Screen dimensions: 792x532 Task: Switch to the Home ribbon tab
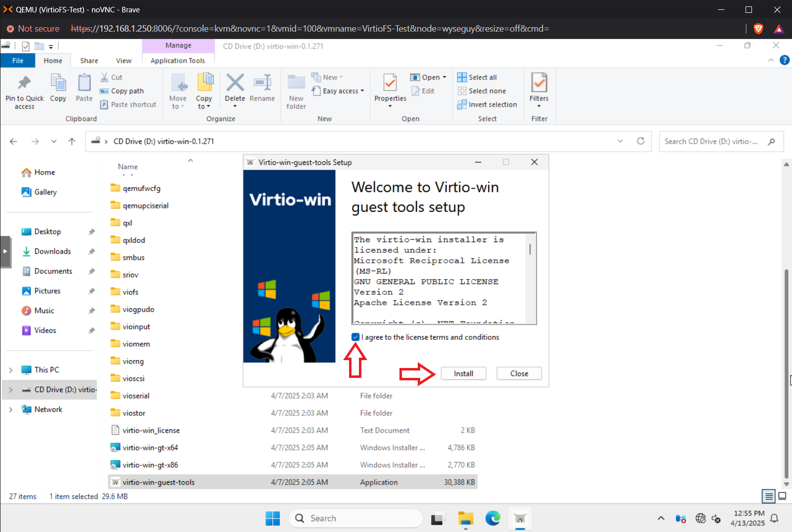[x=53, y=60]
